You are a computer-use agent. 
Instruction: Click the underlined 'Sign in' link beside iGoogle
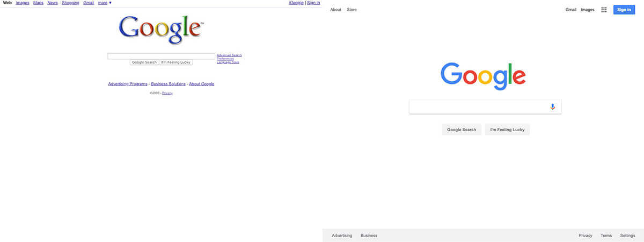(313, 3)
